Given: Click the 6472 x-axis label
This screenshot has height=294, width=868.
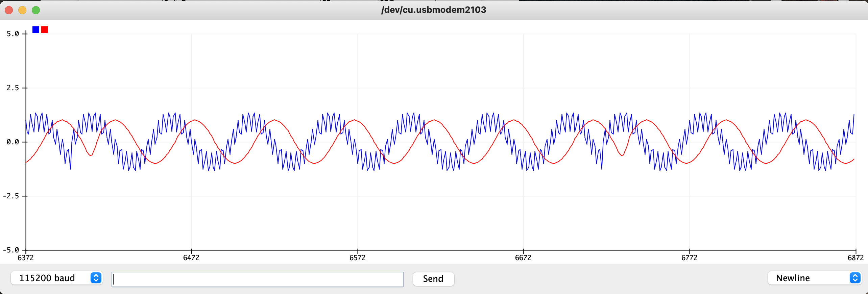Looking at the screenshot, I should pos(191,258).
